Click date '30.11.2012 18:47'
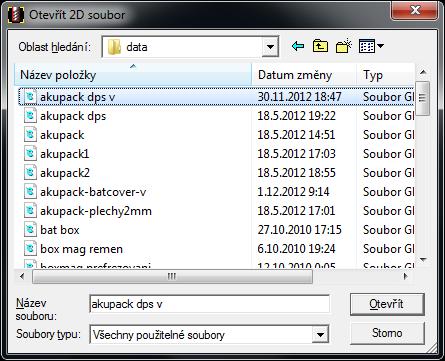445x361 pixels. [299, 97]
